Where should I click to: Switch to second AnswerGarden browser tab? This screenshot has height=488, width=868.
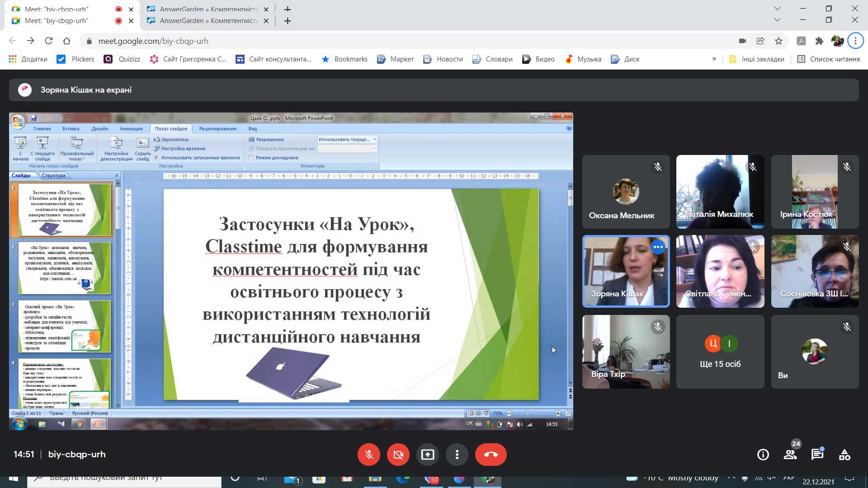pos(208,21)
